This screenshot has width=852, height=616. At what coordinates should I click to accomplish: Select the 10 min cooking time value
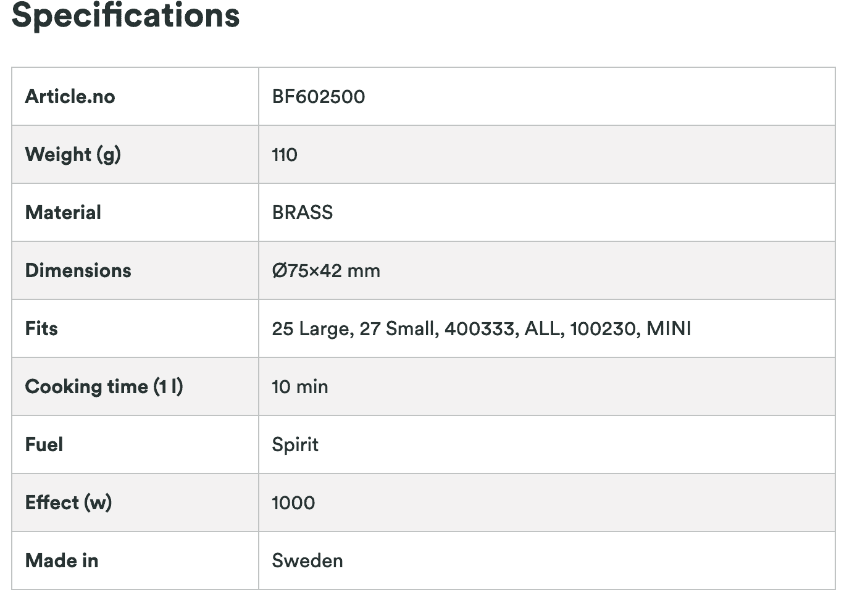(300, 386)
